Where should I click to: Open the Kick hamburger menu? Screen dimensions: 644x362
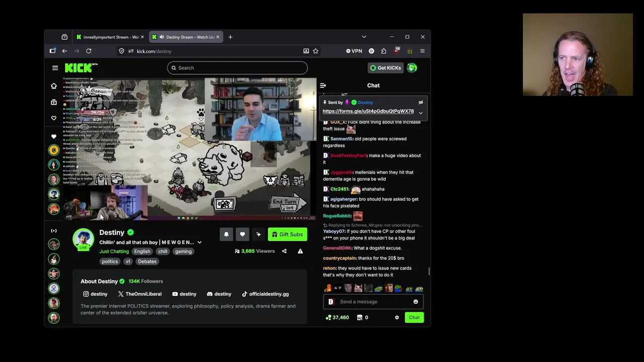click(55, 68)
